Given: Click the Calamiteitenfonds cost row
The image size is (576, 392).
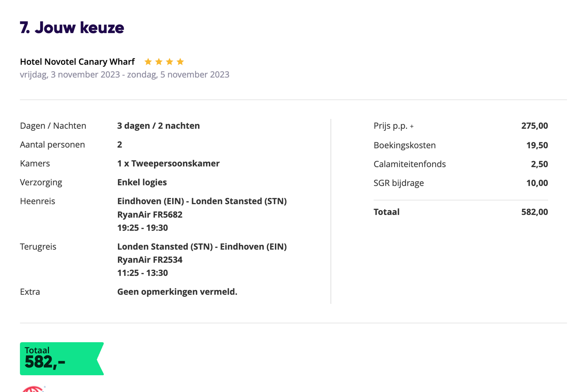Looking at the screenshot, I should pyautogui.click(x=461, y=164).
